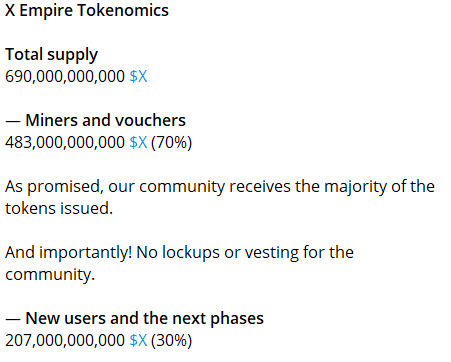Click the Miners and vouchers heading
451x362 pixels.
pos(105,120)
